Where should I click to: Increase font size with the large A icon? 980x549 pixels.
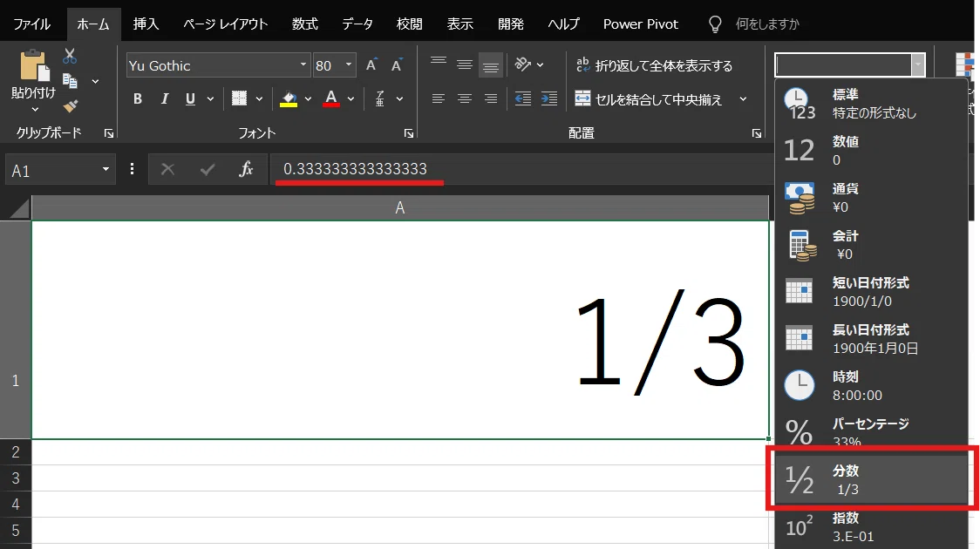pos(371,65)
